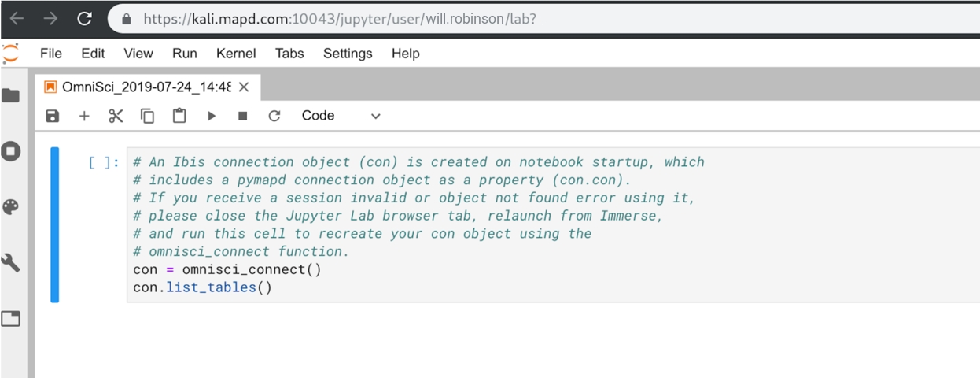The height and width of the screenshot is (378, 980).
Task: Cut the selected cell with the scissors icon
Action: tap(116, 116)
